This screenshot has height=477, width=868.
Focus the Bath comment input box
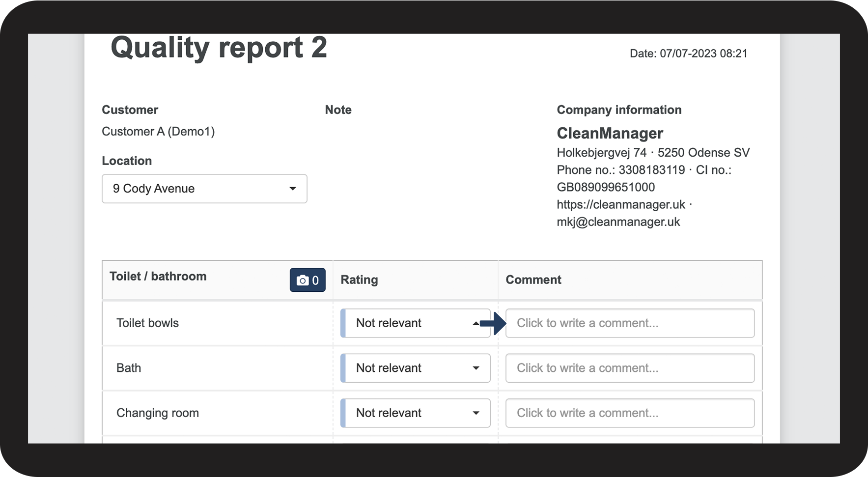click(x=630, y=368)
